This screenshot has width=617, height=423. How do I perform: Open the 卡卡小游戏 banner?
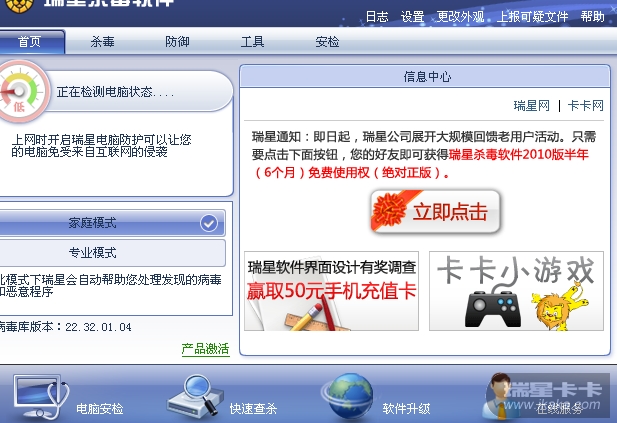pyautogui.click(x=516, y=291)
